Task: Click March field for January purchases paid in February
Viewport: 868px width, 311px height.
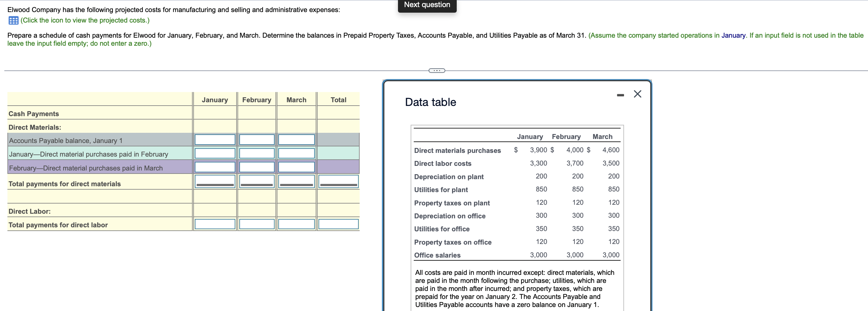Action: pyautogui.click(x=297, y=153)
